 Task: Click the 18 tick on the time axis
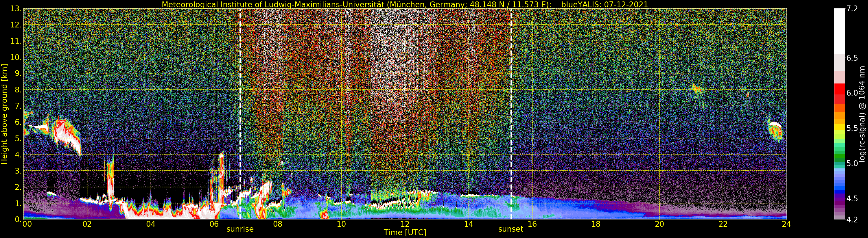coord(596,224)
